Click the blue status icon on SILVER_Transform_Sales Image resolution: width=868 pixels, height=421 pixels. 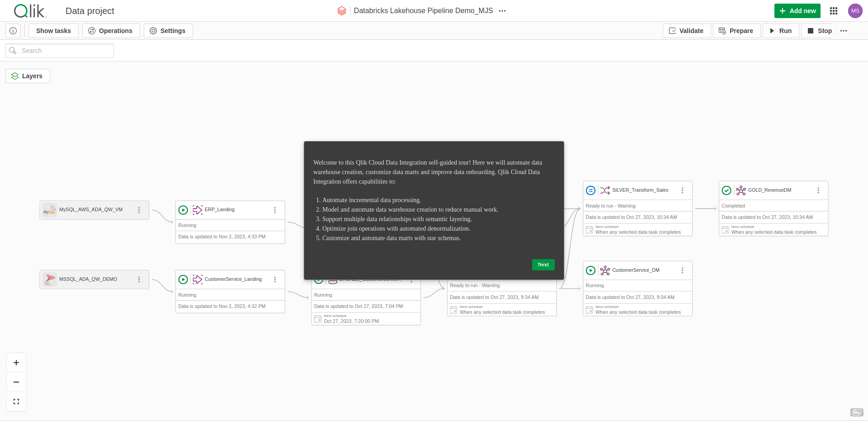(x=590, y=190)
